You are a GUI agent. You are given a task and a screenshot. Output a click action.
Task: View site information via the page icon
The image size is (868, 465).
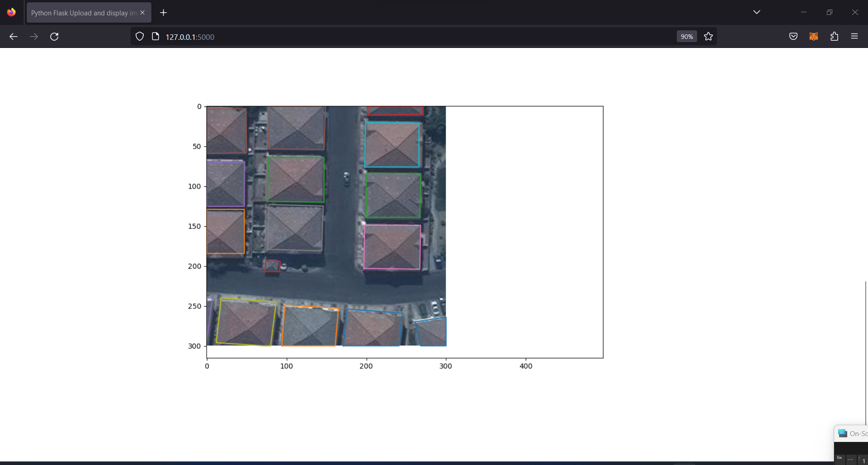click(155, 36)
